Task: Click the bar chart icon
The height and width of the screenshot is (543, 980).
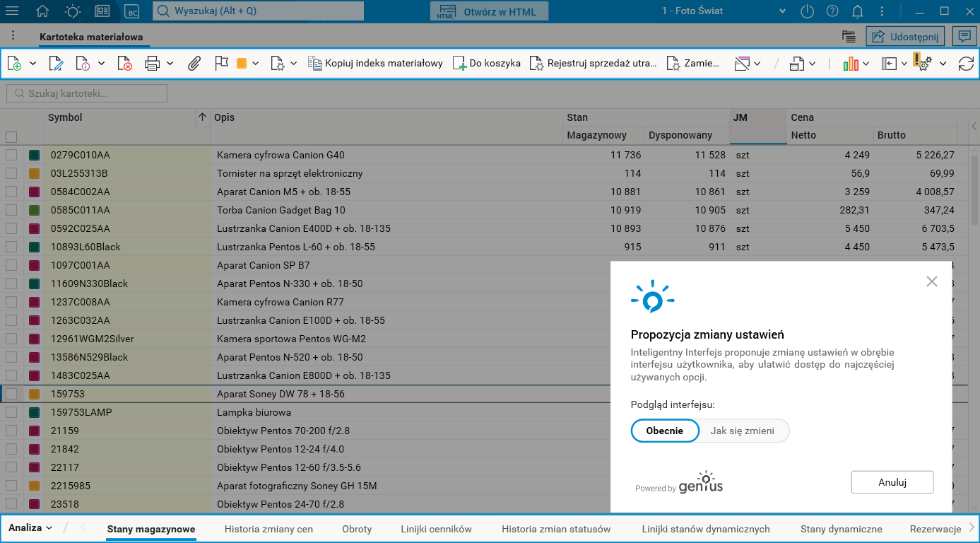Action: point(851,64)
